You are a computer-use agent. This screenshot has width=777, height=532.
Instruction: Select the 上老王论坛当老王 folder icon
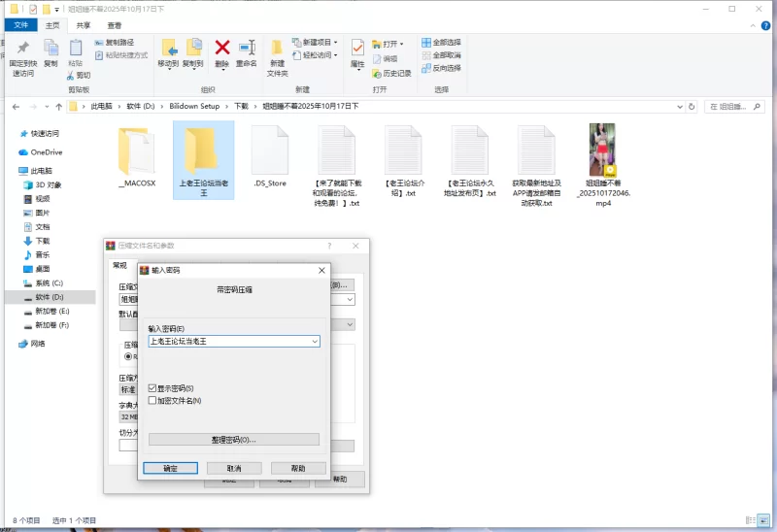203,150
